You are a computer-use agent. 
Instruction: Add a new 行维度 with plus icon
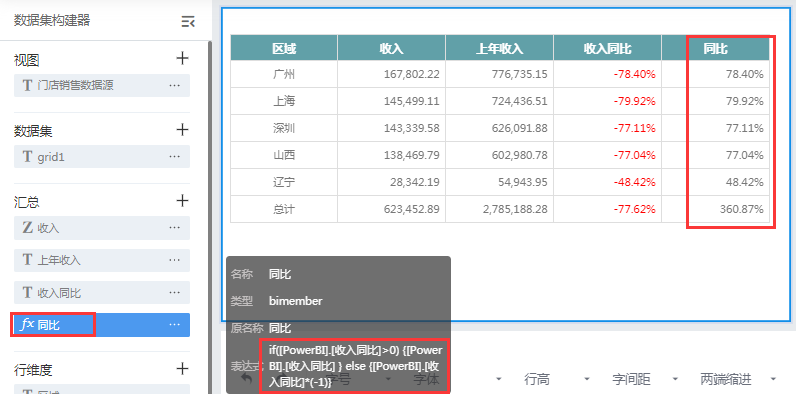click(182, 369)
